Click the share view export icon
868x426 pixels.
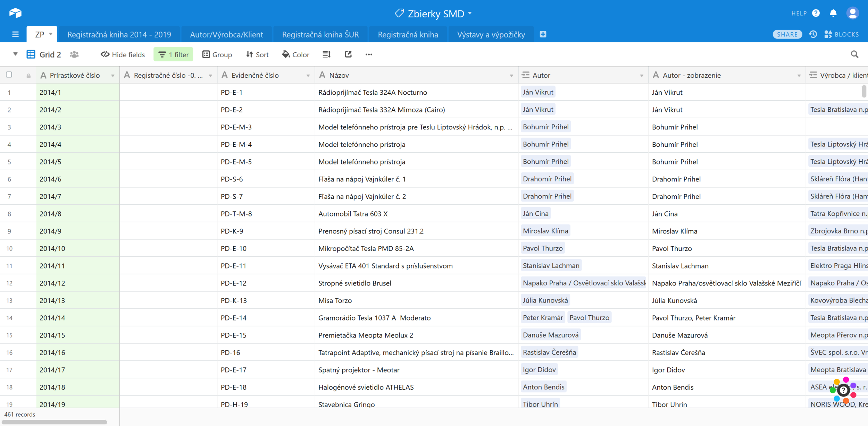click(x=348, y=54)
